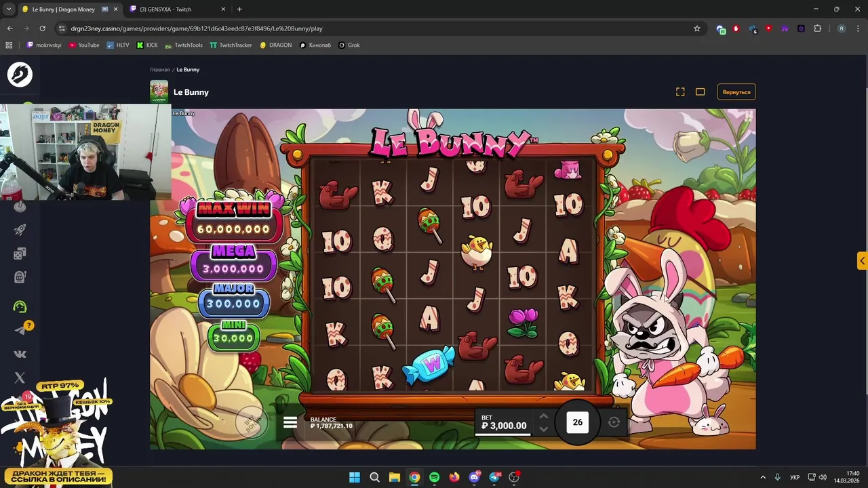Expand the right side panel arrow
Image resolution: width=868 pixels, height=488 pixels.
(x=862, y=261)
